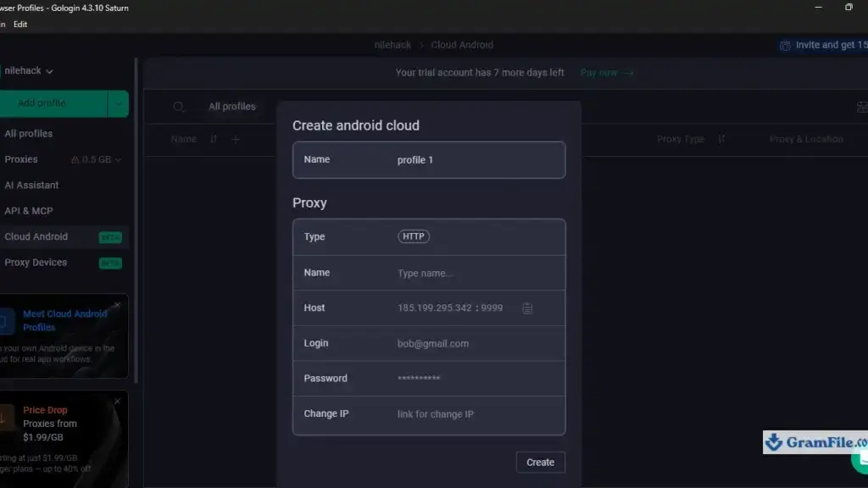This screenshot has height=488, width=868.
Task: Click the Login input field
Action: (x=429, y=343)
